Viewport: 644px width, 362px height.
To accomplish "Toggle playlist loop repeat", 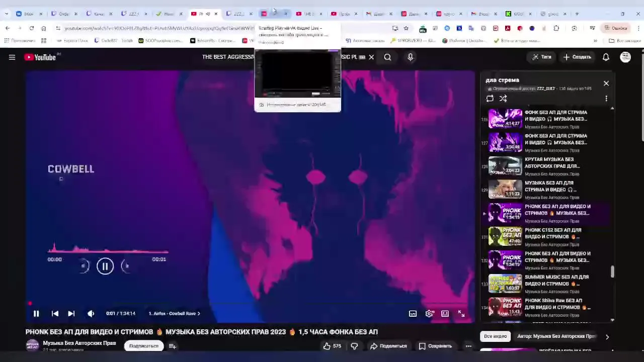I will 490,99.
